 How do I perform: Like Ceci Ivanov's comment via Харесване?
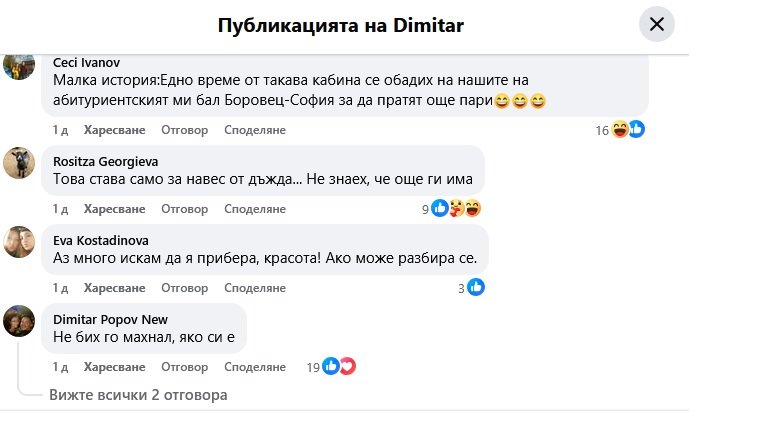(114, 130)
